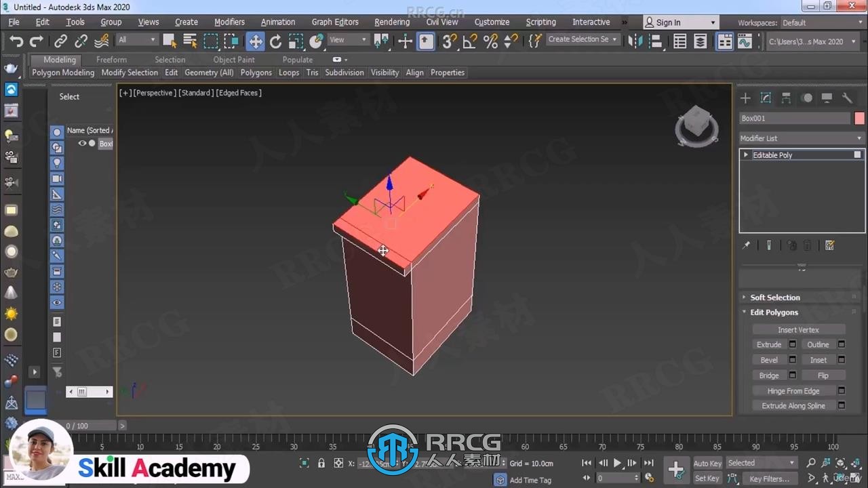Click the Go to End button

[x=648, y=463]
